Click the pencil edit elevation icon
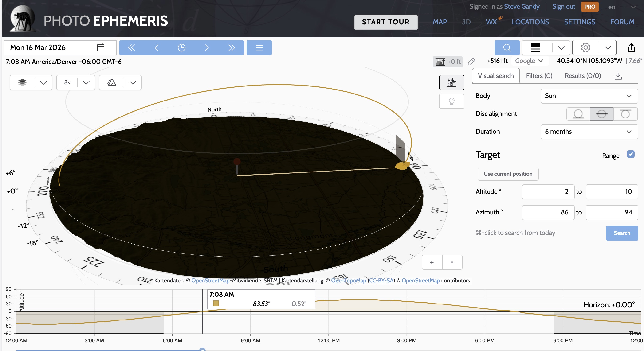The image size is (644, 351). point(471,62)
